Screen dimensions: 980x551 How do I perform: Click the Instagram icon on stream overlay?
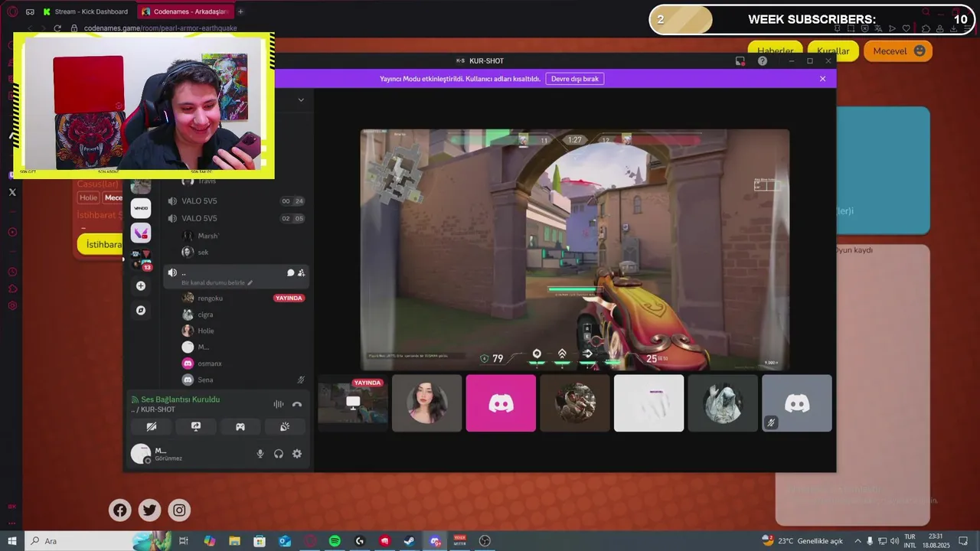(x=179, y=510)
